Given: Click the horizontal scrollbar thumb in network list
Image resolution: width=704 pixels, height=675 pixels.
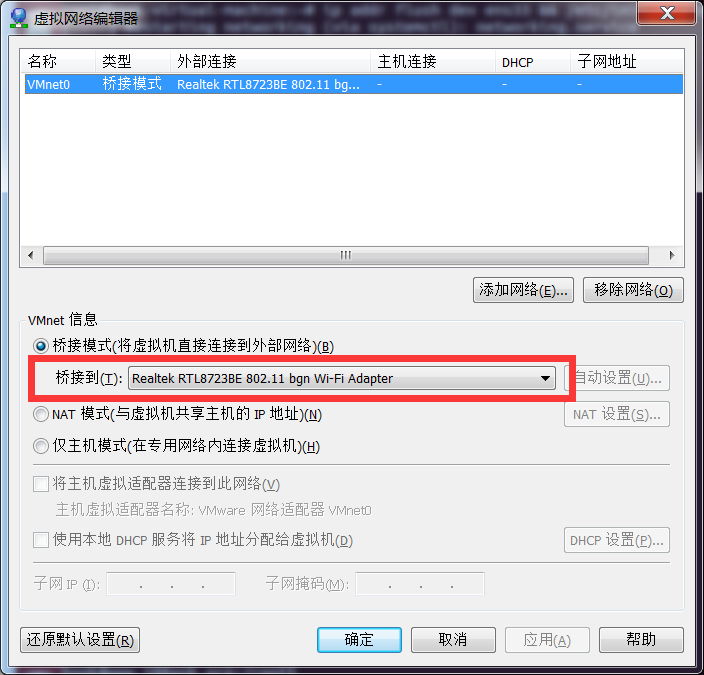Looking at the screenshot, I should [x=346, y=256].
